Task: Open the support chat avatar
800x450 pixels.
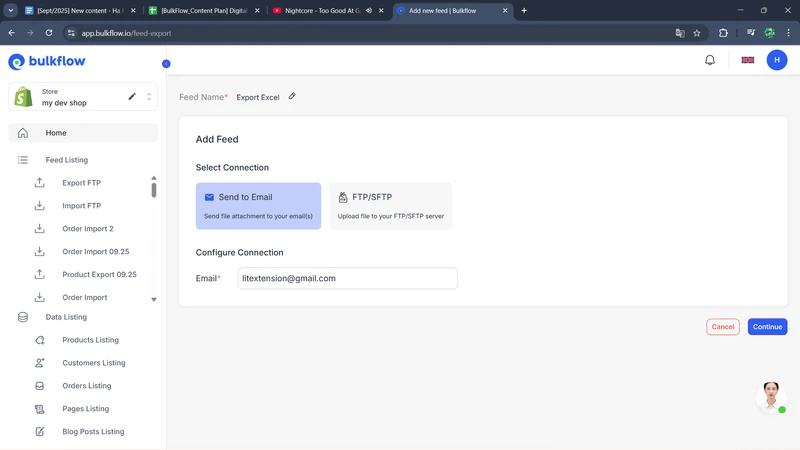Action: [x=770, y=396]
